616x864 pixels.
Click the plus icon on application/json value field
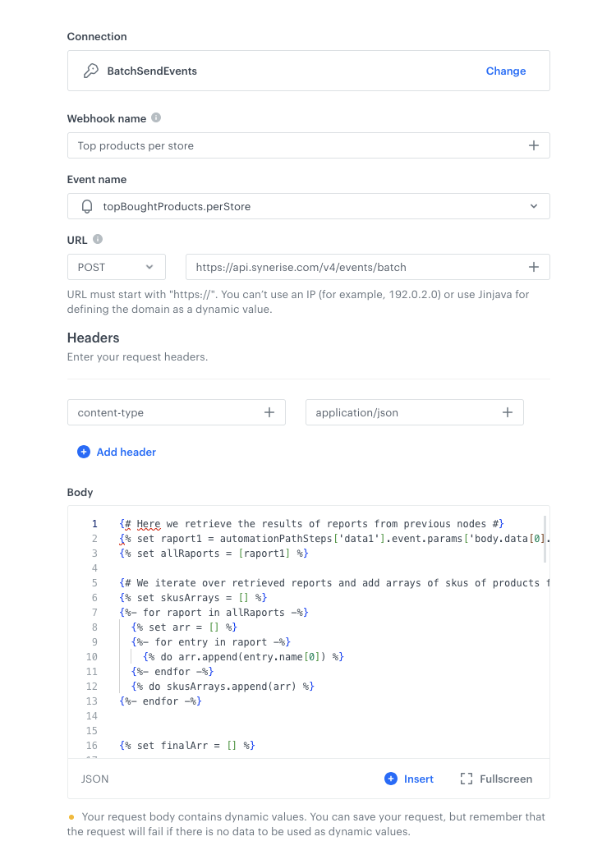[507, 412]
